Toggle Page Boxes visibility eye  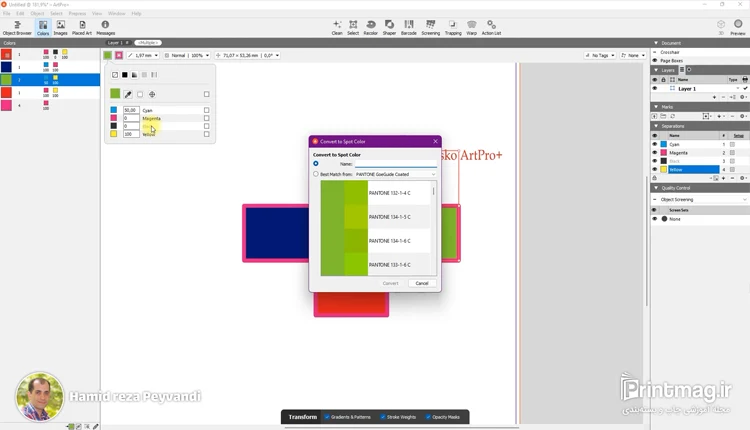(x=655, y=61)
